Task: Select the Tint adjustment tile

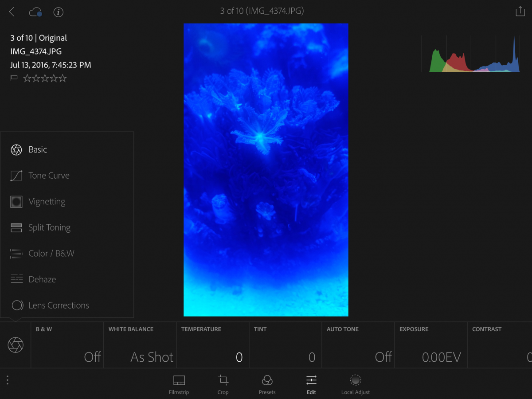Action: pos(286,345)
